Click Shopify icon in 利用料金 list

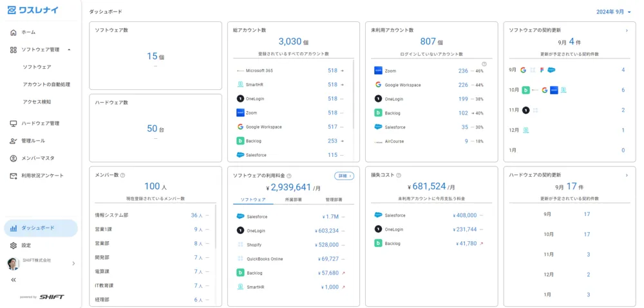click(240, 244)
